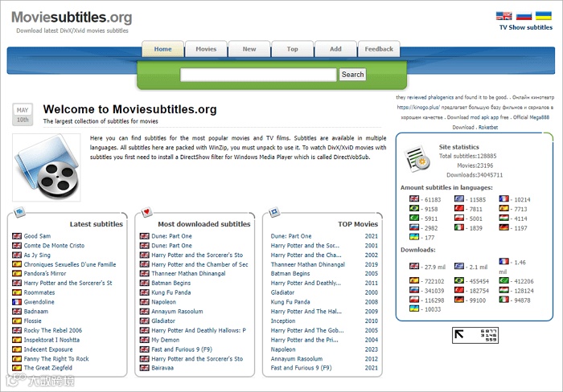Open Annayum Rasoolum in Most downloaded subtitles

click(x=177, y=312)
